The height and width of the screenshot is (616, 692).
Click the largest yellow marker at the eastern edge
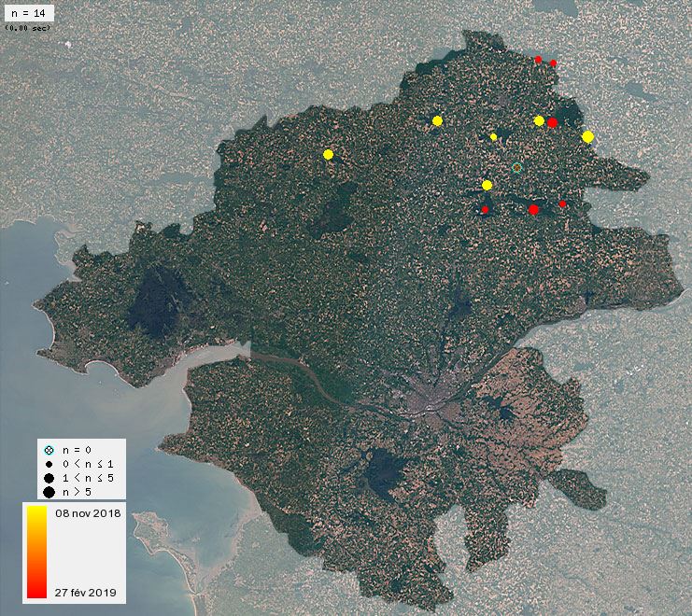[x=587, y=136]
